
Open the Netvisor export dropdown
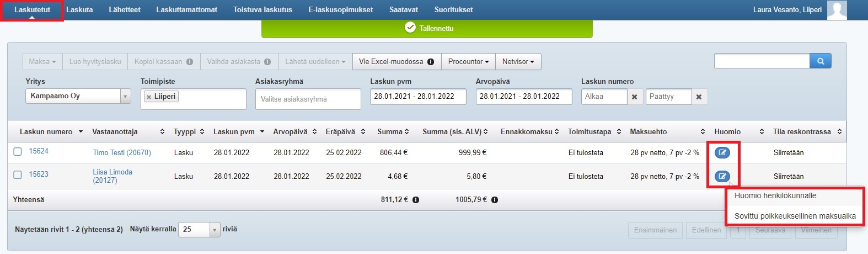518,62
